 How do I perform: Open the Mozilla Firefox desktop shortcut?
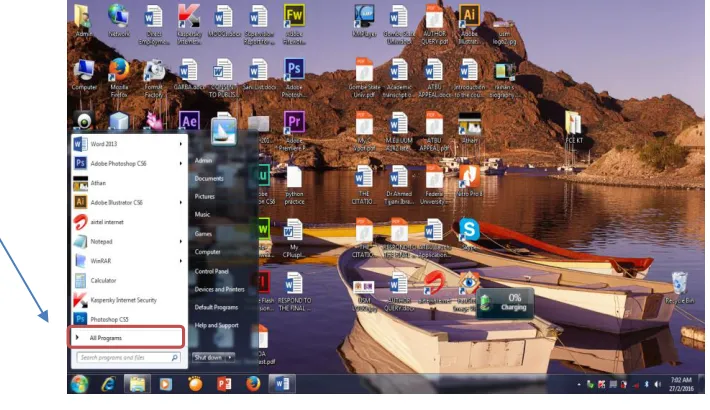119,78
